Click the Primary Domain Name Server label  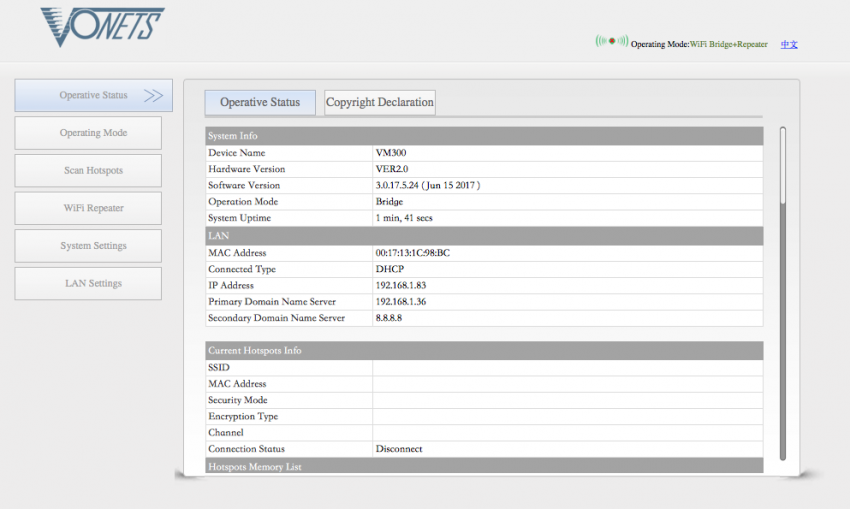[x=272, y=302]
